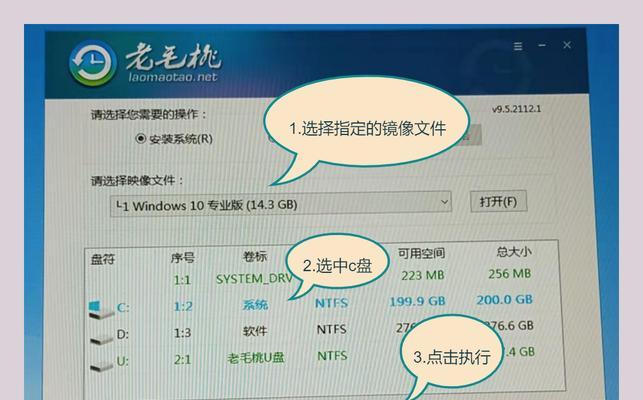The image size is (643, 400).
Task: Click the Laomaotao clock logo icon
Action: (92, 63)
